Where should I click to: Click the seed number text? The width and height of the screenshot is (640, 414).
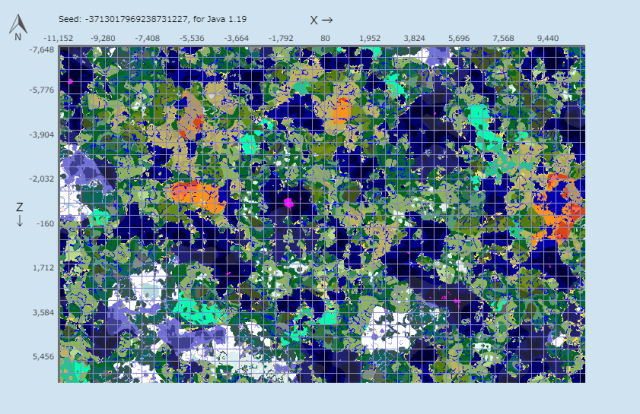tap(136, 19)
